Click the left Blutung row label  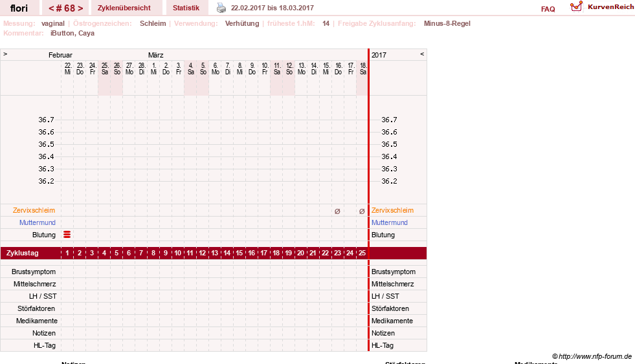pos(44,235)
